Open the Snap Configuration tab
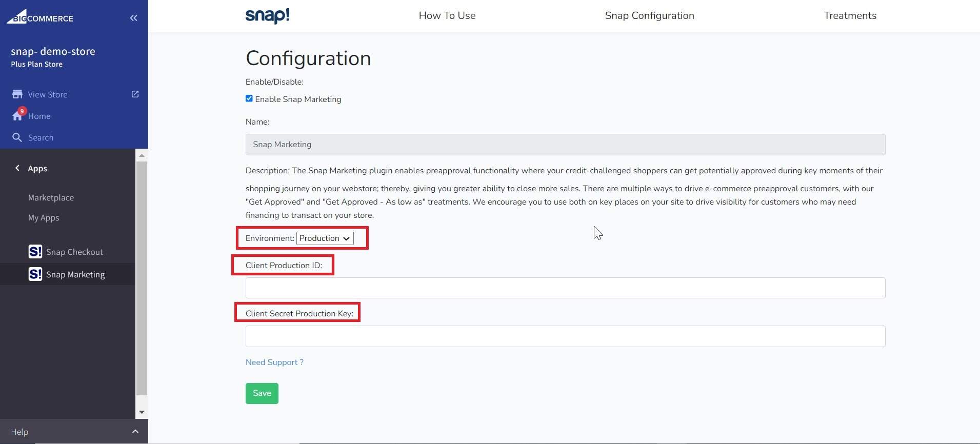The image size is (980, 444). click(x=650, y=16)
